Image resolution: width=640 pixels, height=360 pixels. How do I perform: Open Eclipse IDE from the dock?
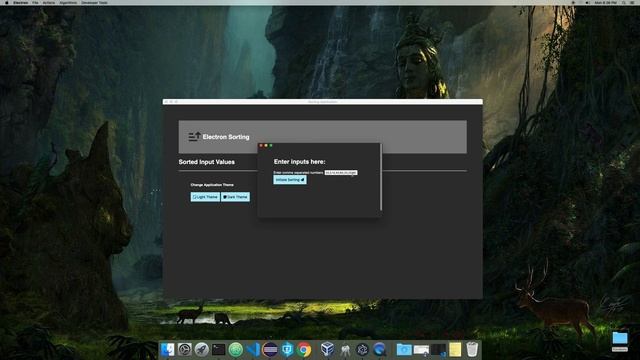270,349
